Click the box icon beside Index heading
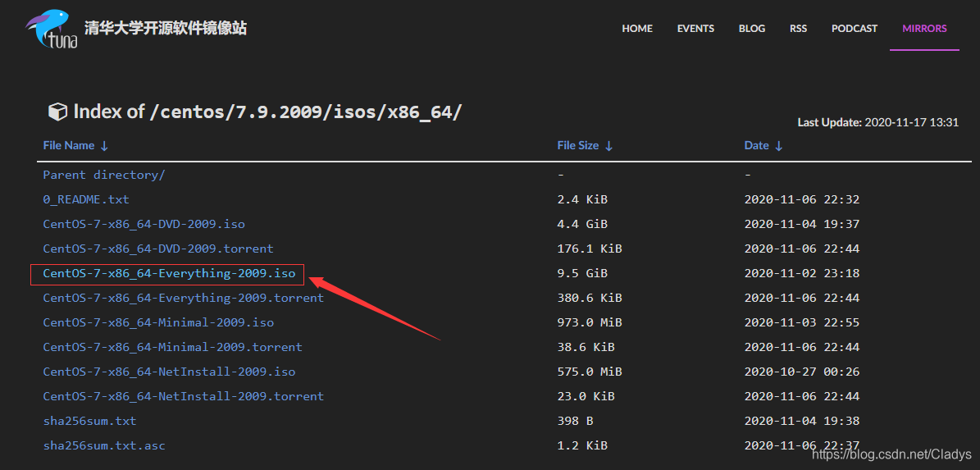Viewport: 980px width, 470px height. click(x=57, y=112)
